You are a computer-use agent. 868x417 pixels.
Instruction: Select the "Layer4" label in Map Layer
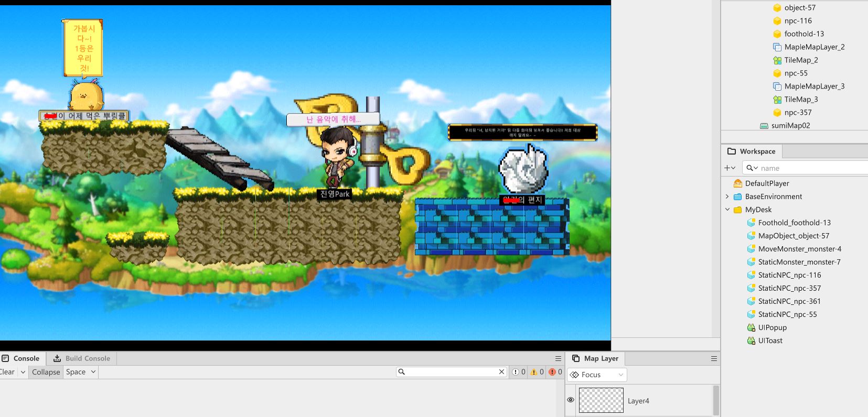(638, 401)
